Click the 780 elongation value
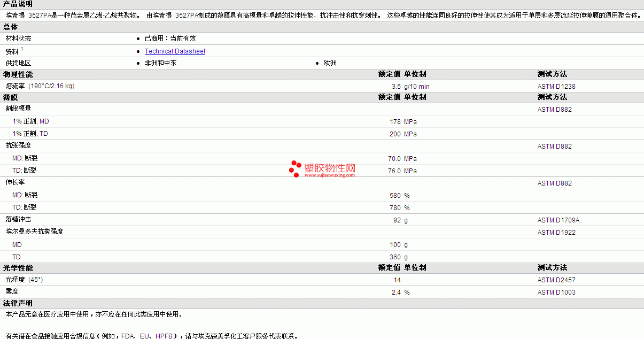Viewport: 644px width, 339px height. click(x=395, y=208)
